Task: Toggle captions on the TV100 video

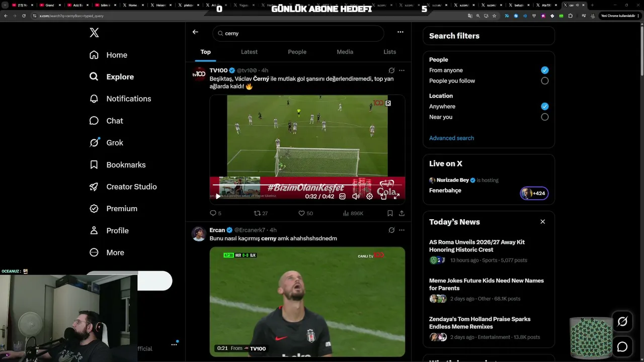Action: 343,197
